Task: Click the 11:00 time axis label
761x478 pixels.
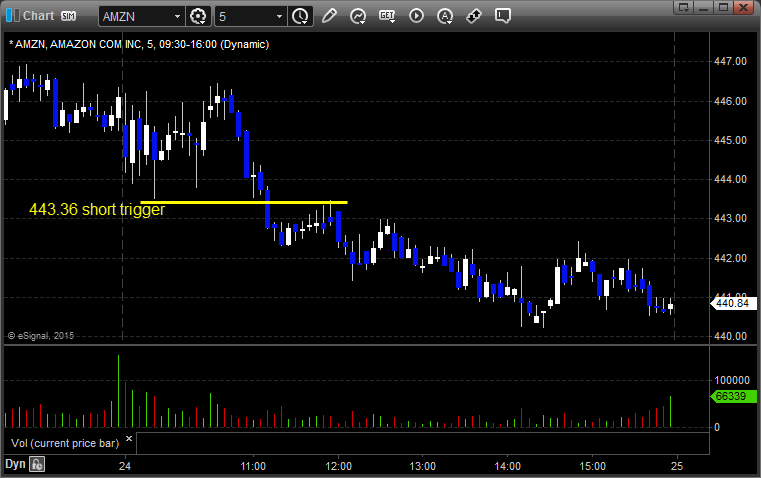Action: [253, 466]
